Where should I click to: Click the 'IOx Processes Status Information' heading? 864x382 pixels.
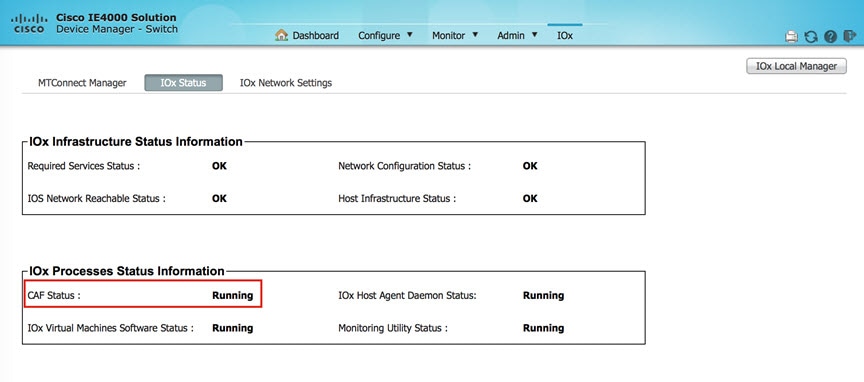[127, 271]
